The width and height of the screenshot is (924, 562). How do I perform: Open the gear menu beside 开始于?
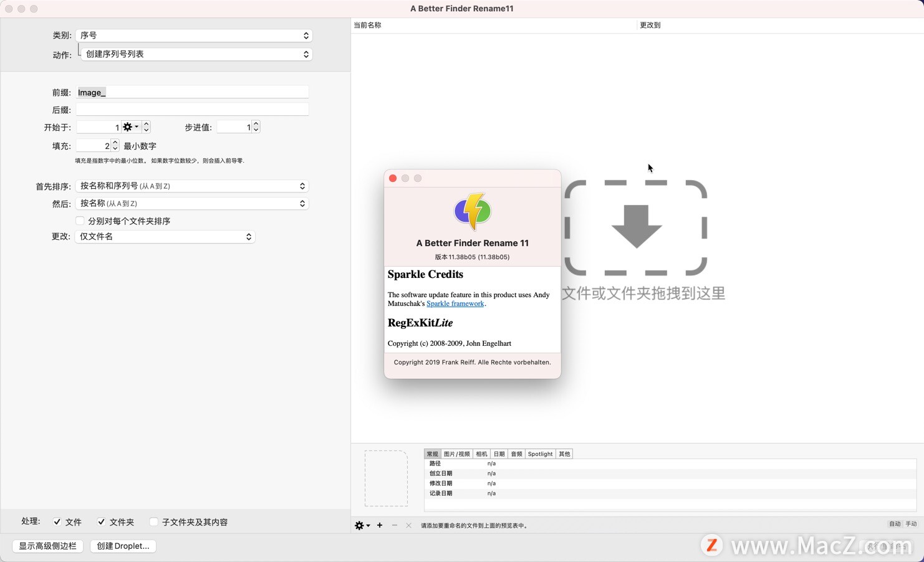pos(131,127)
